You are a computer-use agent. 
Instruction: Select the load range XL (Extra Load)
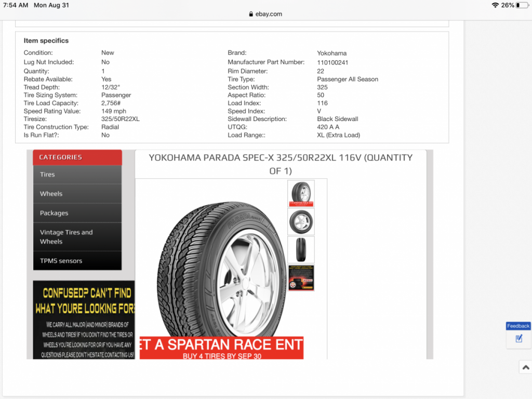click(x=339, y=135)
